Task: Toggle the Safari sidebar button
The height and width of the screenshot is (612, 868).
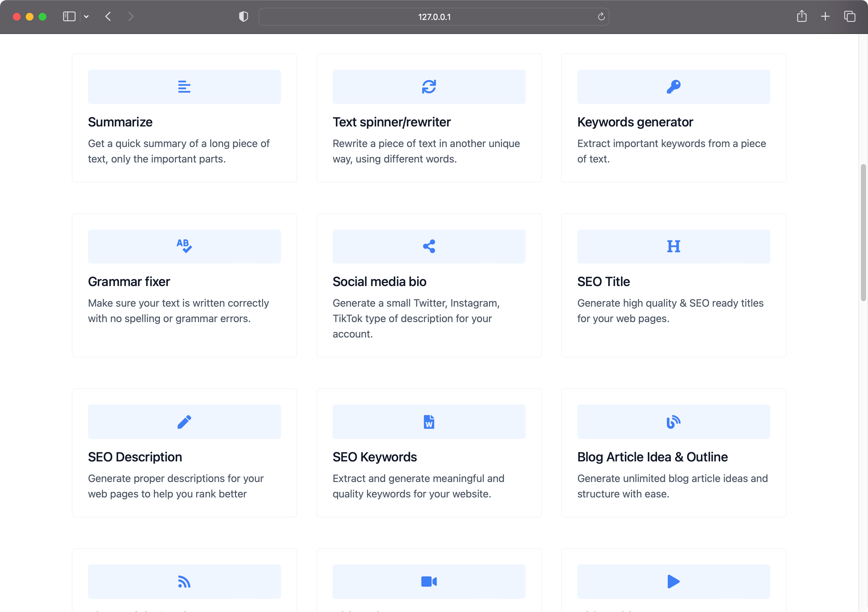Action: pyautogui.click(x=69, y=17)
